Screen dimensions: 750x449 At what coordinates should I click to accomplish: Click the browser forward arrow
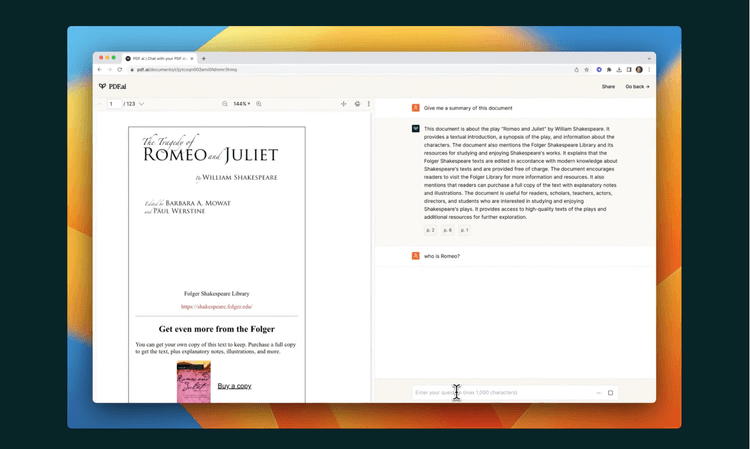[x=110, y=69]
